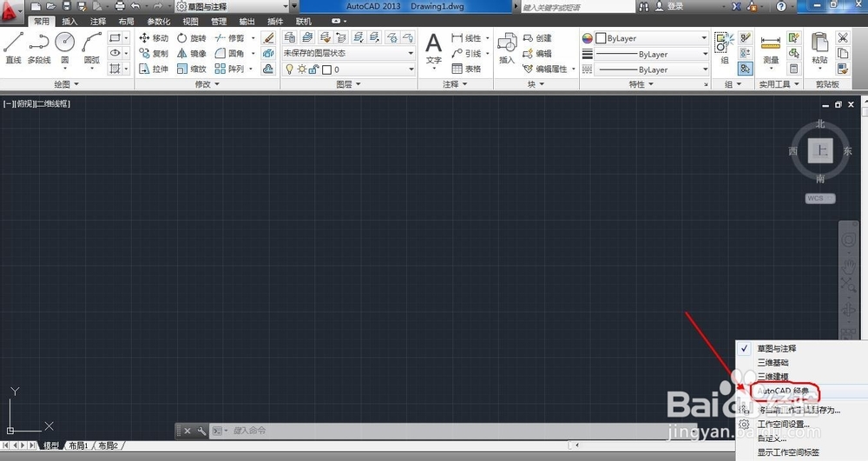Click the 测量 (Measure) utility tool
The height and width of the screenshot is (461, 868).
(x=771, y=49)
